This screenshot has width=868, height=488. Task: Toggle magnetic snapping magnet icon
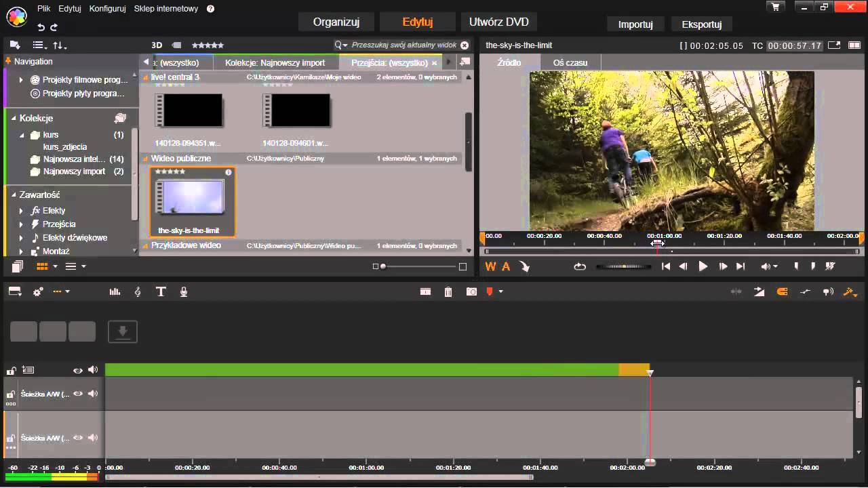click(782, 291)
